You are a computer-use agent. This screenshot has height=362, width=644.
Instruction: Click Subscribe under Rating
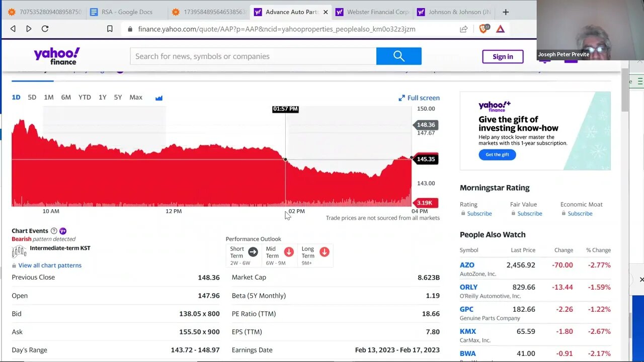click(479, 214)
